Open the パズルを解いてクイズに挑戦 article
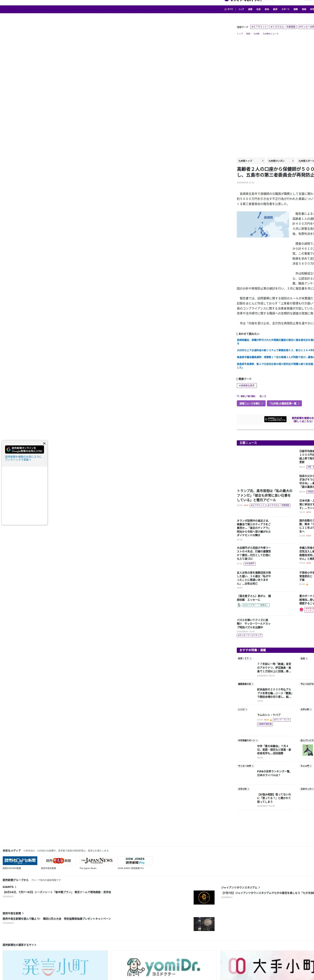 pos(254,624)
